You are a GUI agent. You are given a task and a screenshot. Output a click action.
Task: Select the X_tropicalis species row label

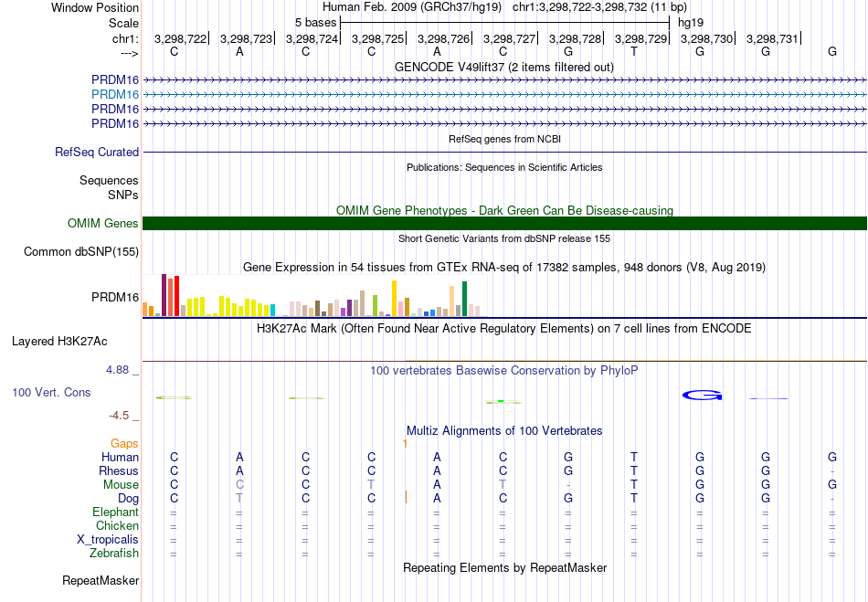(108, 540)
